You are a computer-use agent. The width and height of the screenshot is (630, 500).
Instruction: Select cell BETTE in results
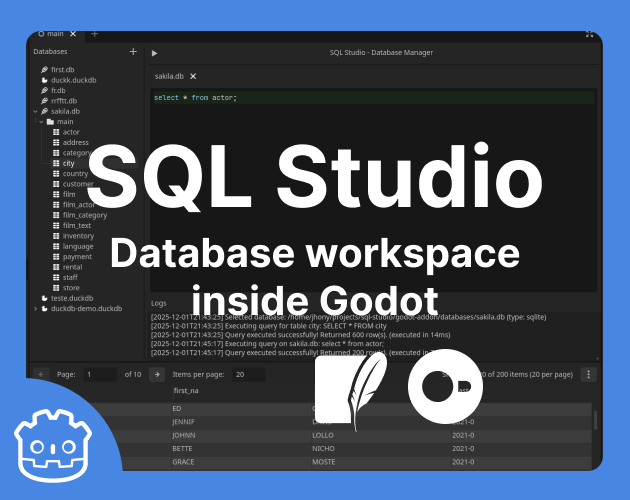[x=182, y=449]
